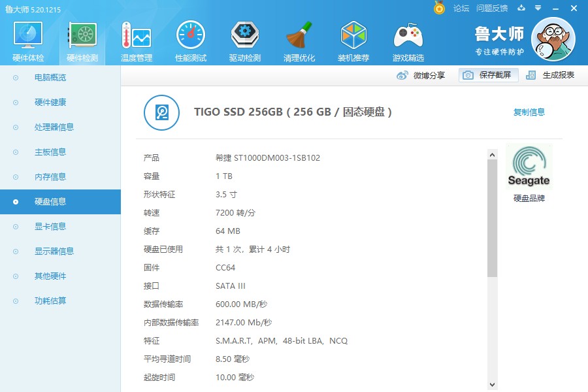The width and height of the screenshot is (588, 392).
Task: Click the gold medal icon in title bar
Action: pyautogui.click(x=439, y=8)
